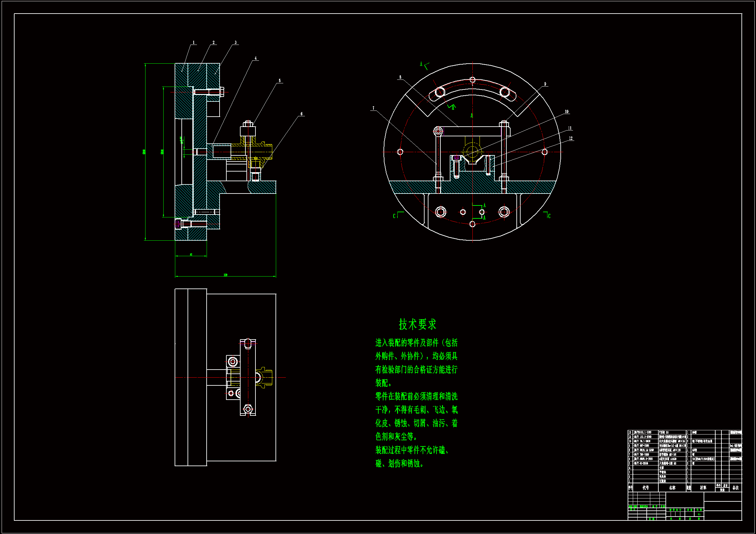Select the 代号 column header cell
Viewport: 756px width, 534px height.
tap(646, 487)
